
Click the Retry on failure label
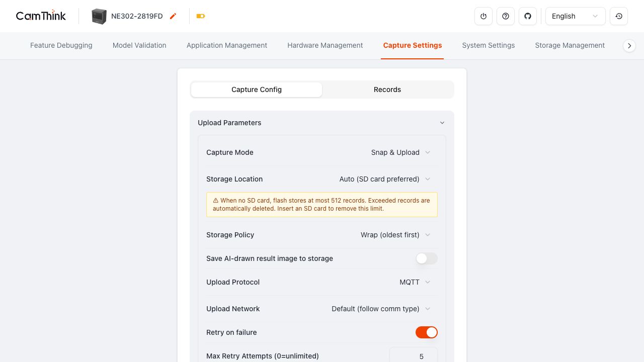[x=231, y=332]
